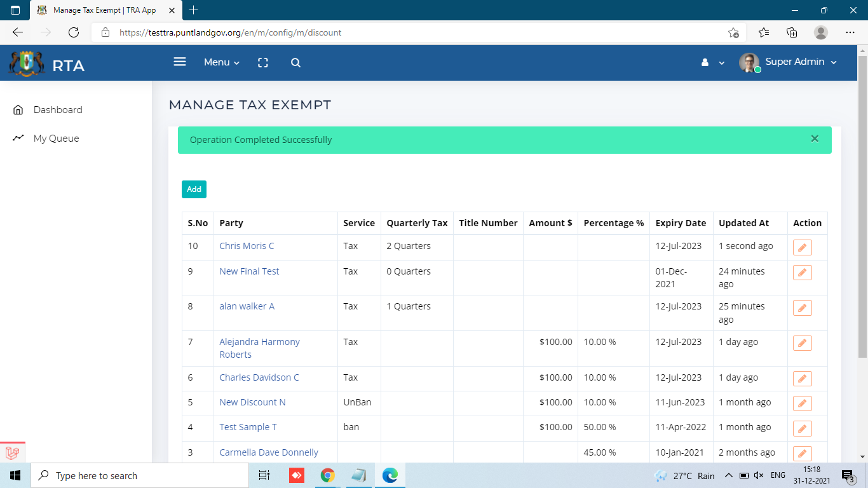Image resolution: width=868 pixels, height=488 pixels.
Task: Close the Manage Tax Exempt tab
Action: [x=172, y=10]
